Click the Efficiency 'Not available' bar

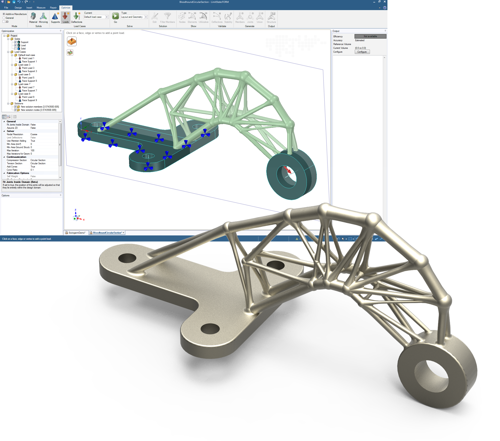tap(370, 36)
